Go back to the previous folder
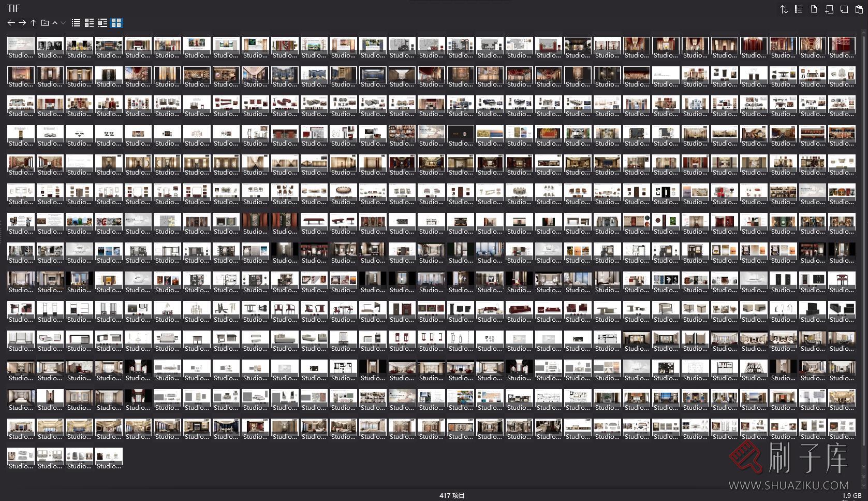This screenshot has width=868, height=501. pyautogui.click(x=11, y=23)
